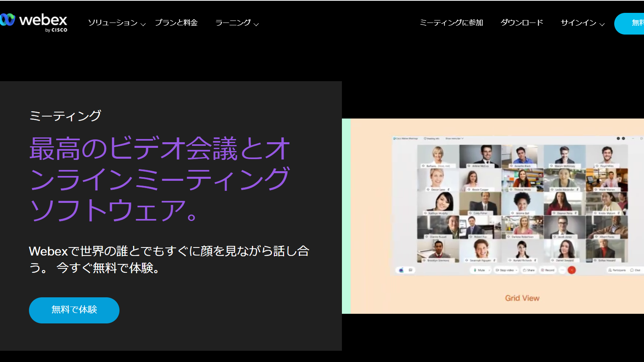Expand the サインイン dropdown
The width and height of the screenshot is (644, 362).
(582, 23)
